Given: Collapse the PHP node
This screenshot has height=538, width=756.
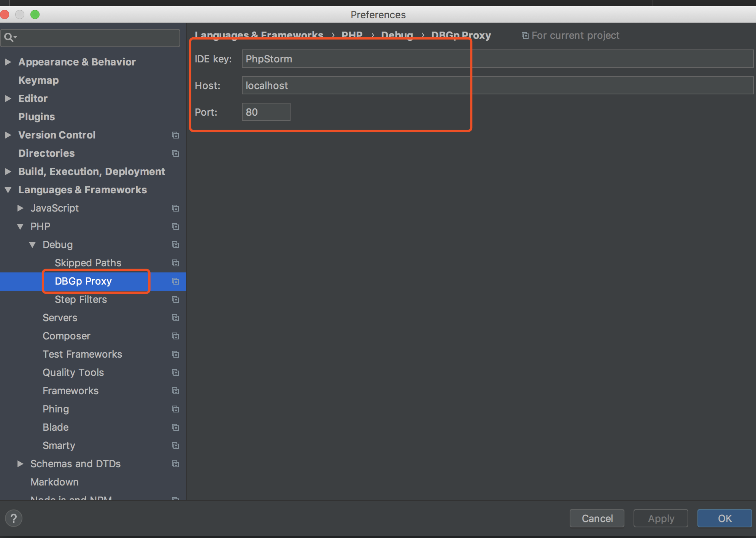Looking at the screenshot, I should coord(20,226).
